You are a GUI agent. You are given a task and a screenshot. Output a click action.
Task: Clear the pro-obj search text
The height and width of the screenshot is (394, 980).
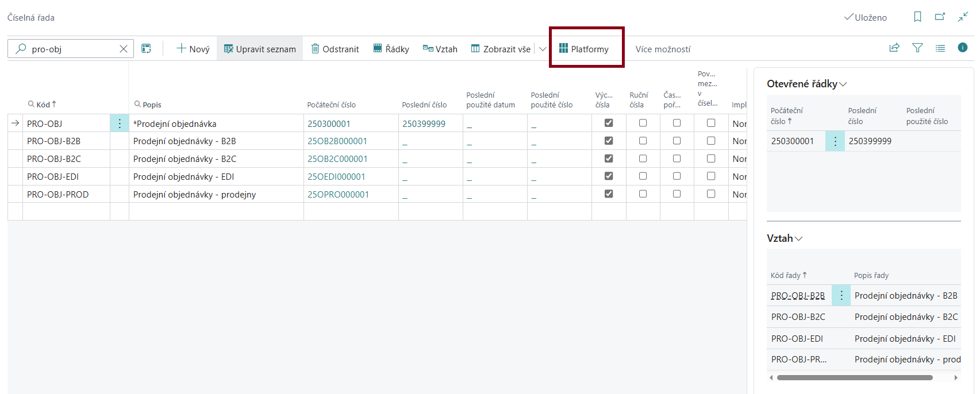click(x=123, y=49)
